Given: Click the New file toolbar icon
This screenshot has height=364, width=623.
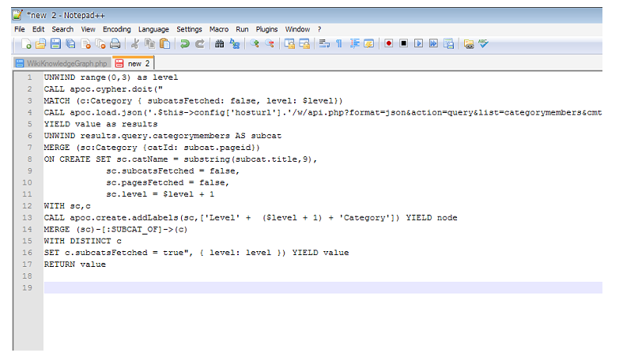Looking at the screenshot, I should (x=26, y=44).
